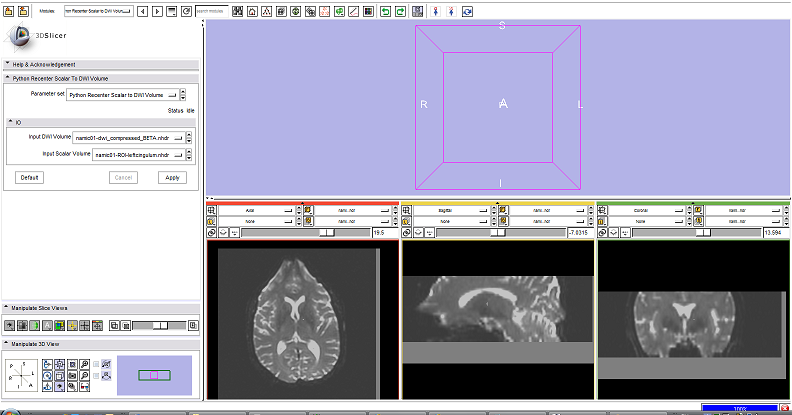Click the search modules field
The height and width of the screenshot is (415, 792).
pyautogui.click(x=210, y=10)
